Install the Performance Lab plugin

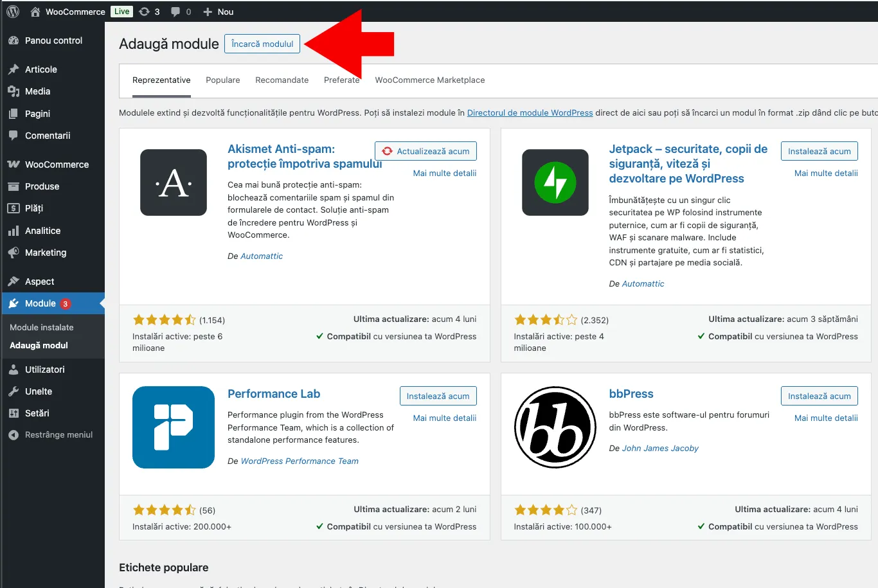[438, 396]
